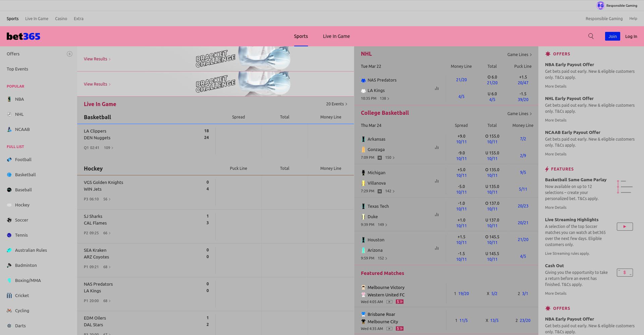Expand NHL Game Lines
This screenshot has height=335, width=644.
click(519, 54)
